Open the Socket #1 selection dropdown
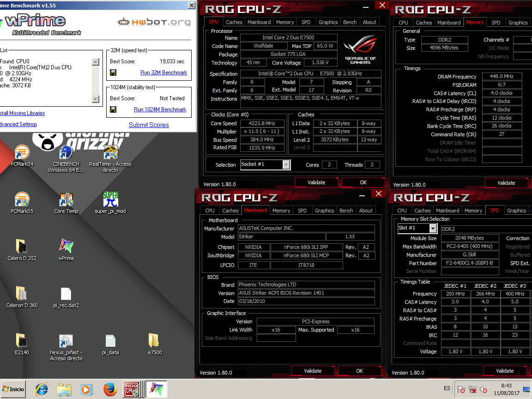 (x=286, y=164)
